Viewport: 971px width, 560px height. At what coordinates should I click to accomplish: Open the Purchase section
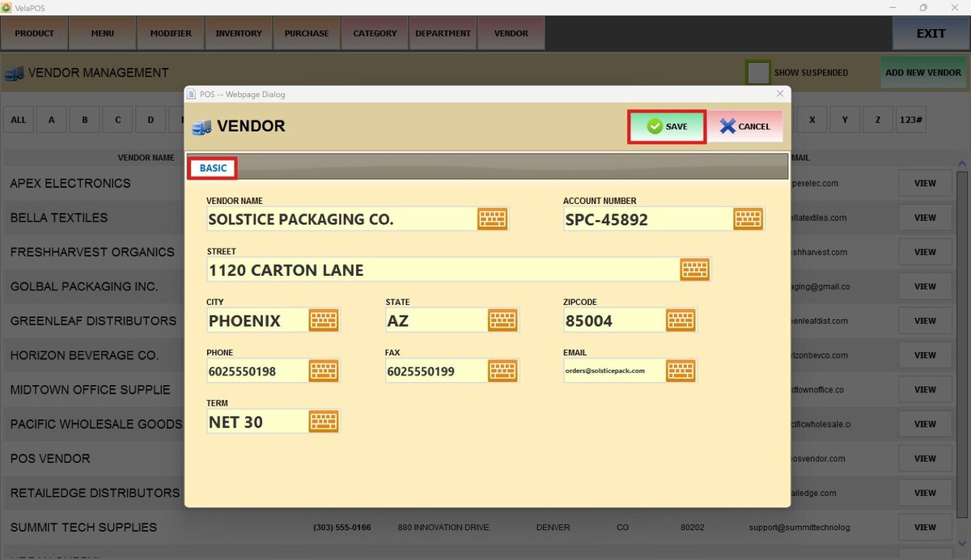pyautogui.click(x=307, y=33)
